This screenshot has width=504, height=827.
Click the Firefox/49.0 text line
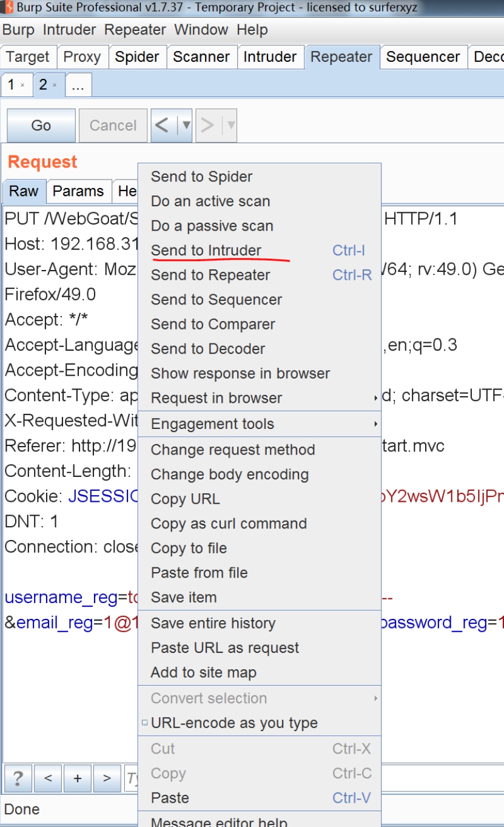tap(50, 295)
